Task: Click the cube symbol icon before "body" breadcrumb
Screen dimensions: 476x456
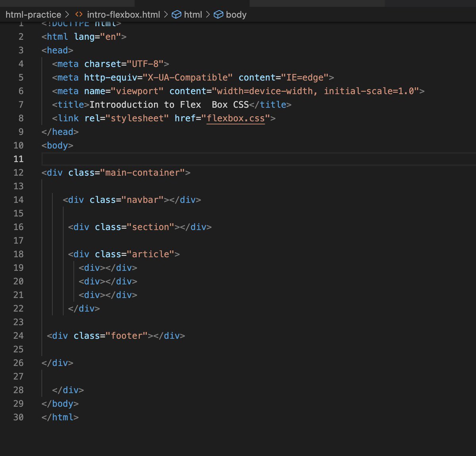Action: 219,14
